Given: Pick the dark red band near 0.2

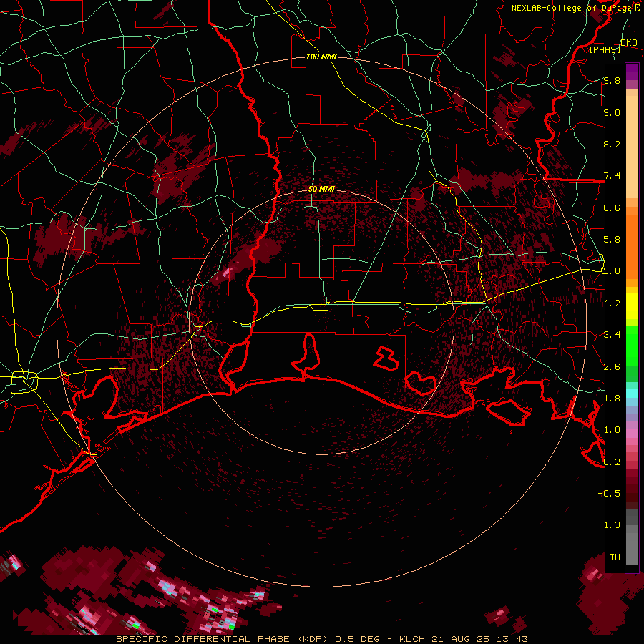Looking at the screenshot, I should point(632,473).
